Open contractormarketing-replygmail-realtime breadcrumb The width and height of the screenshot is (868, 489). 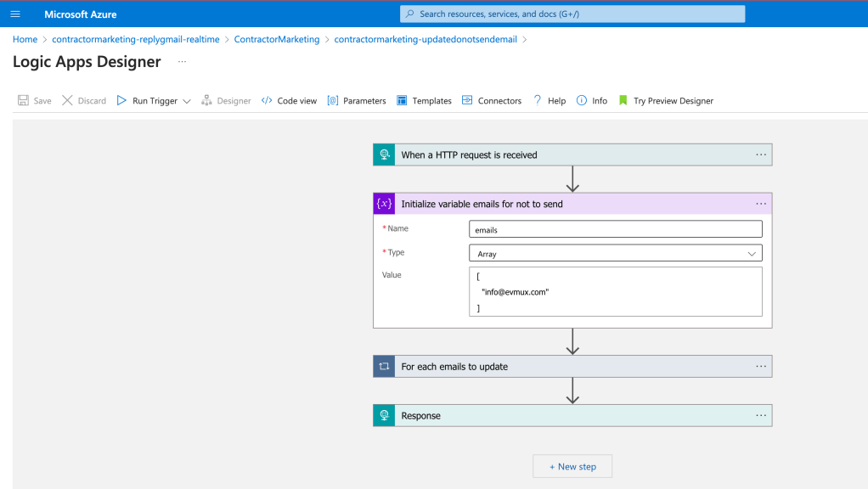(136, 39)
